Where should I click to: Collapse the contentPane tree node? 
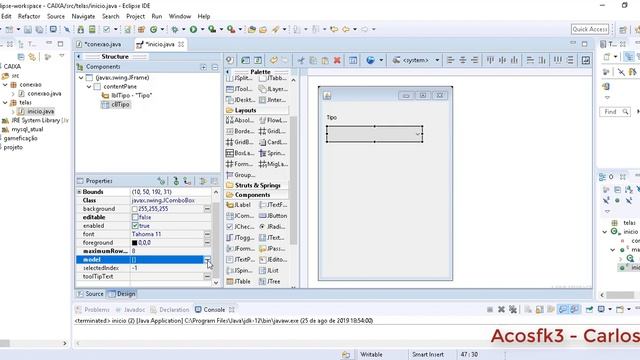click(x=89, y=87)
